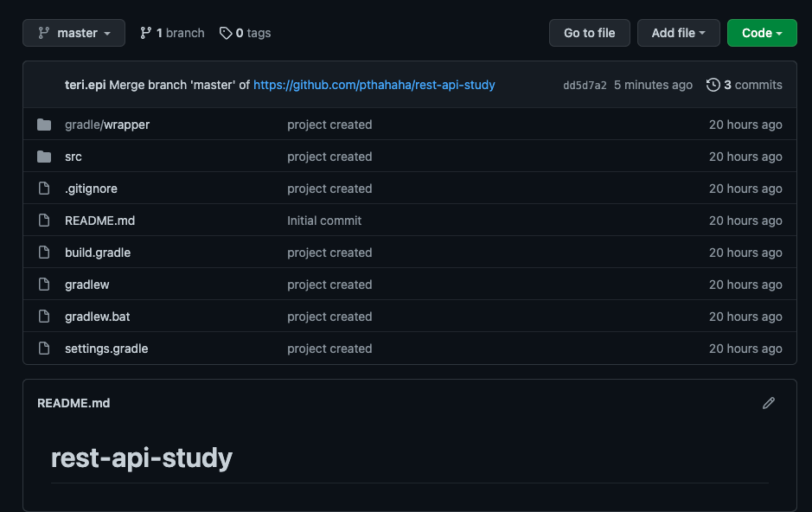The image size is (812, 512).
Task: Click the file icon for gradlew.bat
Action: point(44,317)
